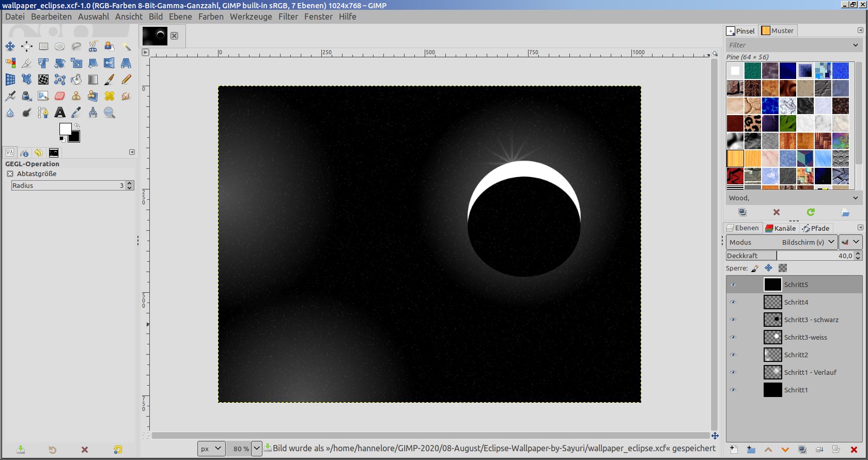This screenshot has height=460, width=868.
Task: Toggle the Abtastgröße checkbox
Action: click(x=10, y=174)
